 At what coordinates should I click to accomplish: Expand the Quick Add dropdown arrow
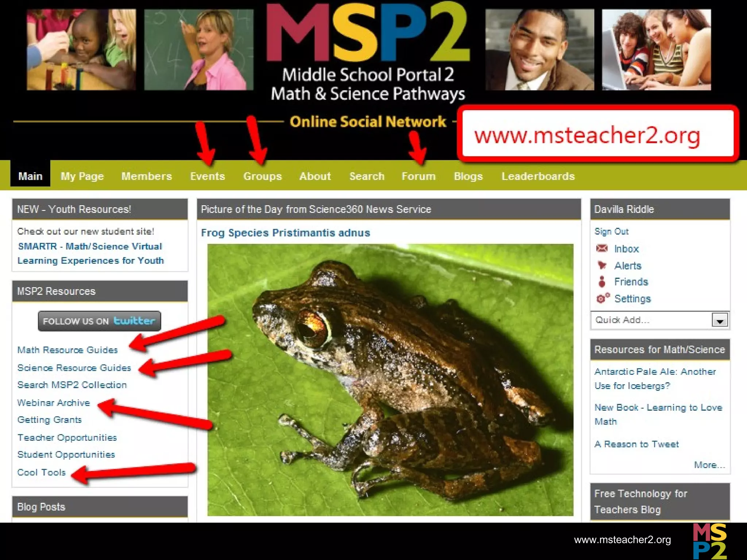(720, 320)
